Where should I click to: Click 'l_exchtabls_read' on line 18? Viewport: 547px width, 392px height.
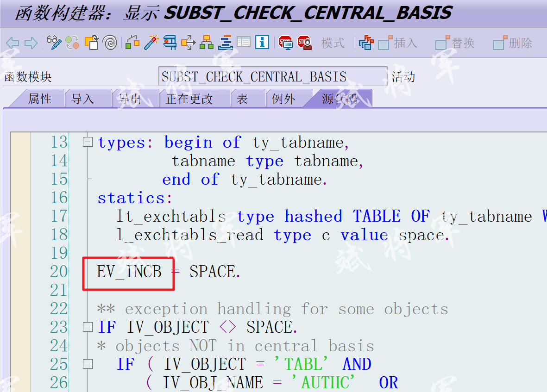[189, 235]
